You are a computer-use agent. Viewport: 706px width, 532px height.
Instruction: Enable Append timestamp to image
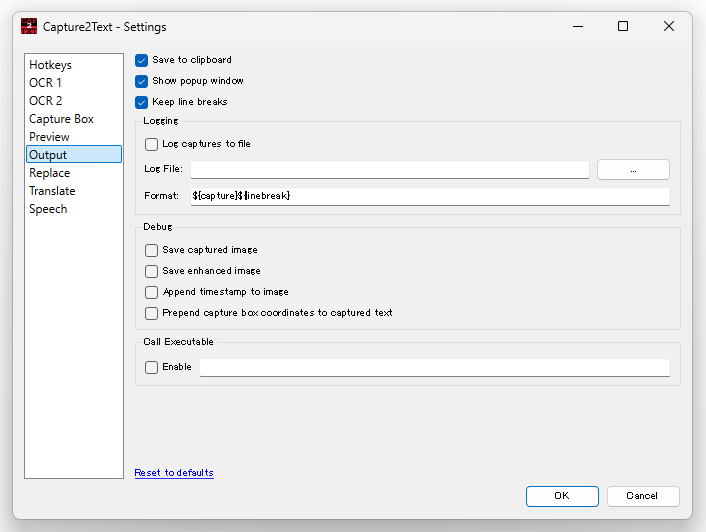[x=151, y=293]
